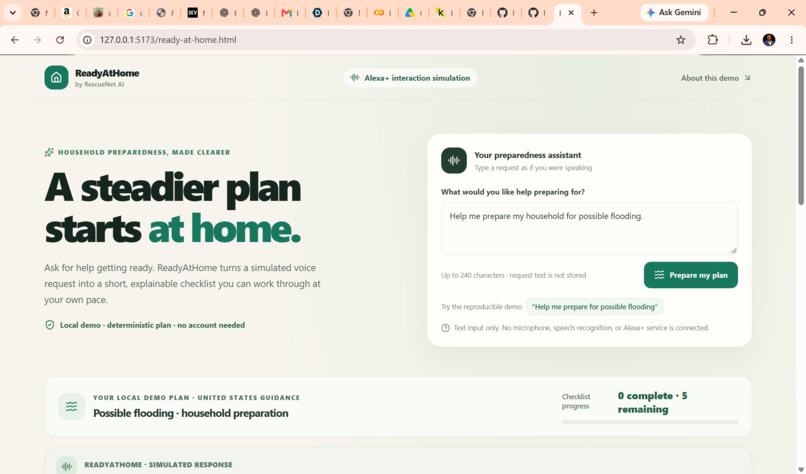Click the "Ask for help getting ready" paragraph
Viewport: 806px width, 474px height.
182,283
